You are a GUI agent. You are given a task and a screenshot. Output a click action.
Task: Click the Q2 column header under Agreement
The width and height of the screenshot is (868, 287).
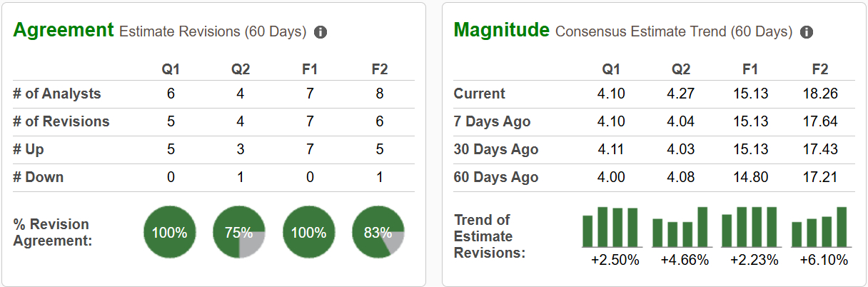(240, 69)
